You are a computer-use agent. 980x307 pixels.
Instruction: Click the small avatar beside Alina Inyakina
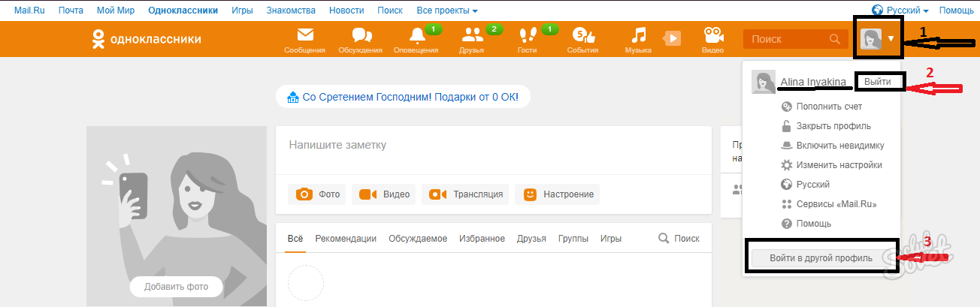[764, 83]
